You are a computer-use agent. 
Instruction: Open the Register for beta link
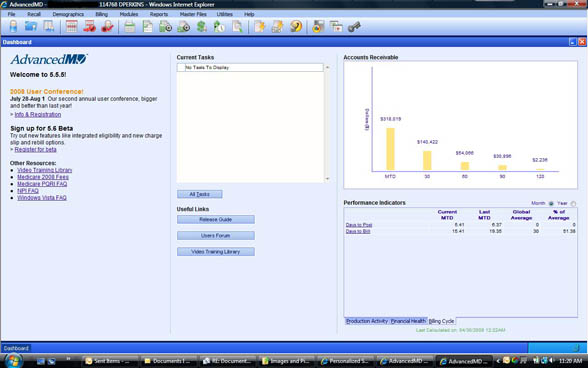35,149
